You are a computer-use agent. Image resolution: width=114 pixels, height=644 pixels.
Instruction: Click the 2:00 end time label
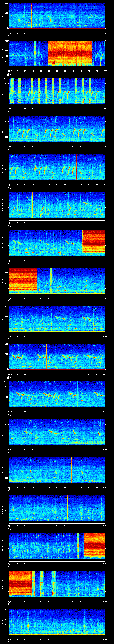pyautogui.click(x=105, y=33)
